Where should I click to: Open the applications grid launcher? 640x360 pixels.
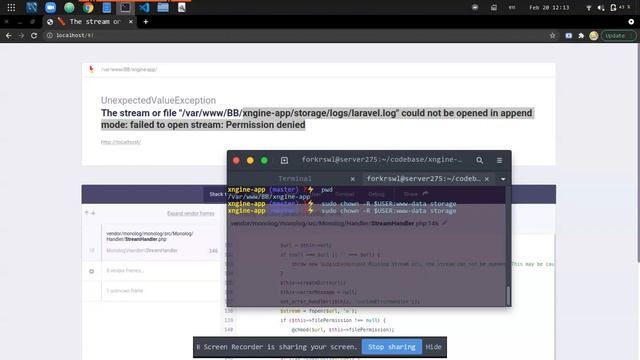pyautogui.click(x=11, y=7)
